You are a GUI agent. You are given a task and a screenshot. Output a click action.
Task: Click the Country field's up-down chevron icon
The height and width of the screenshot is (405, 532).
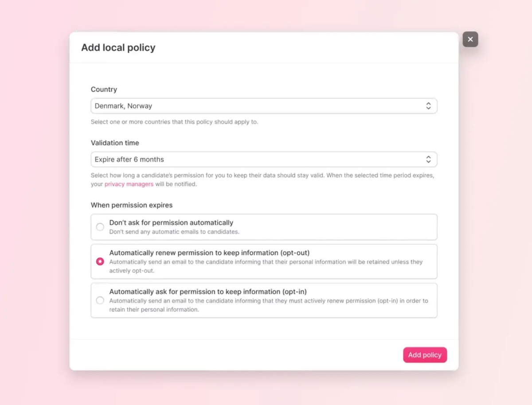[x=428, y=106]
